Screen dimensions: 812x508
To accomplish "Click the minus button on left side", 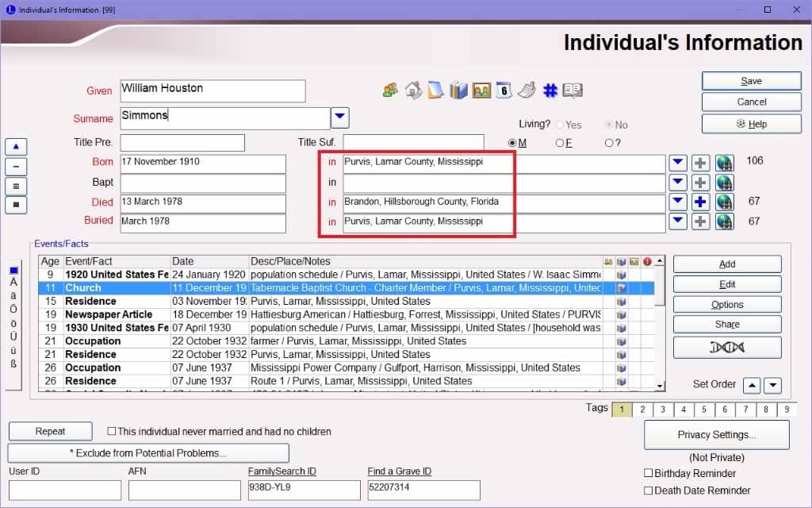I will point(16,167).
